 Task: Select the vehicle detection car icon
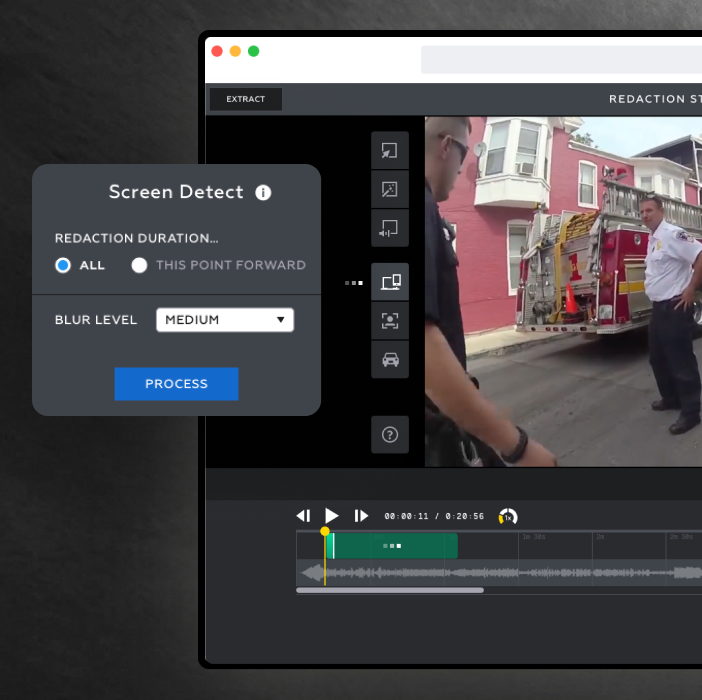[390, 359]
